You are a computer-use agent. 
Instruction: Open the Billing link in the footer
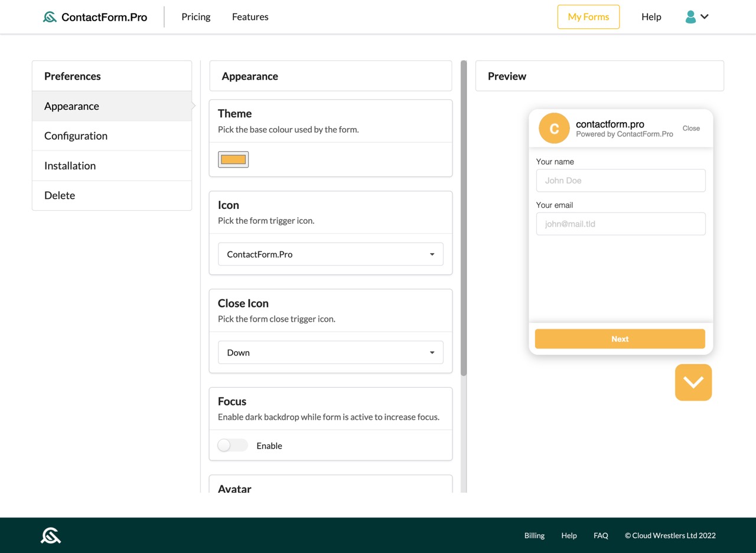tap(534, 535)
